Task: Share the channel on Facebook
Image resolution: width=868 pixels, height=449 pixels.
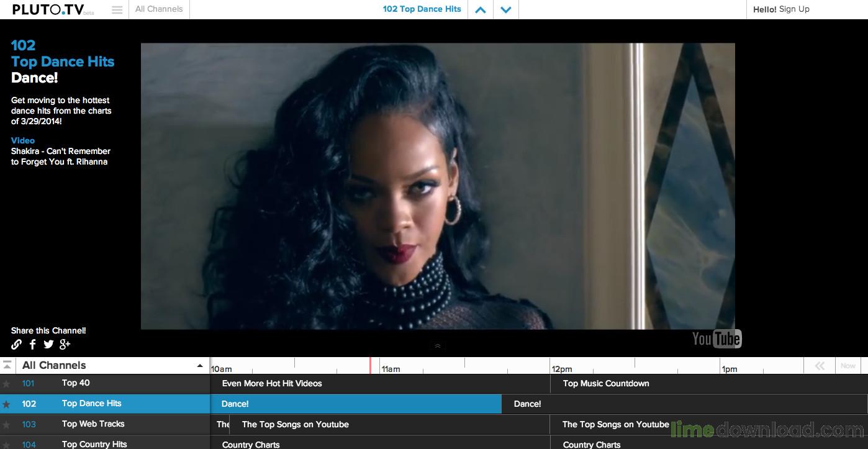Action: coord(32,344)
